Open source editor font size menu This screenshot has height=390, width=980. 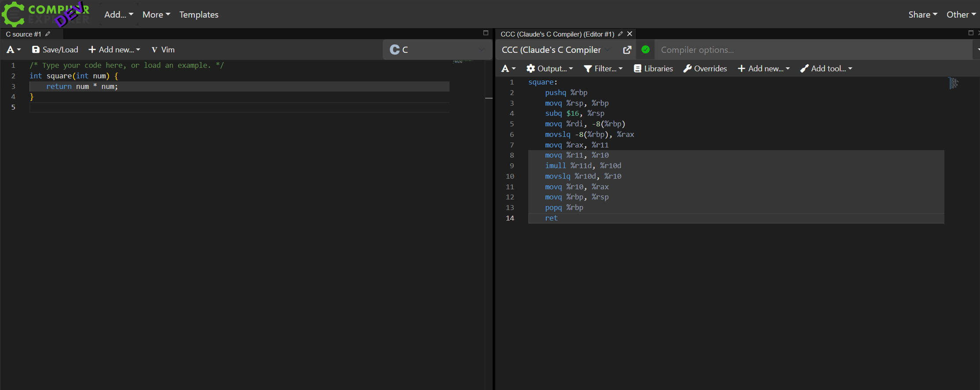[x=14, y=50]
